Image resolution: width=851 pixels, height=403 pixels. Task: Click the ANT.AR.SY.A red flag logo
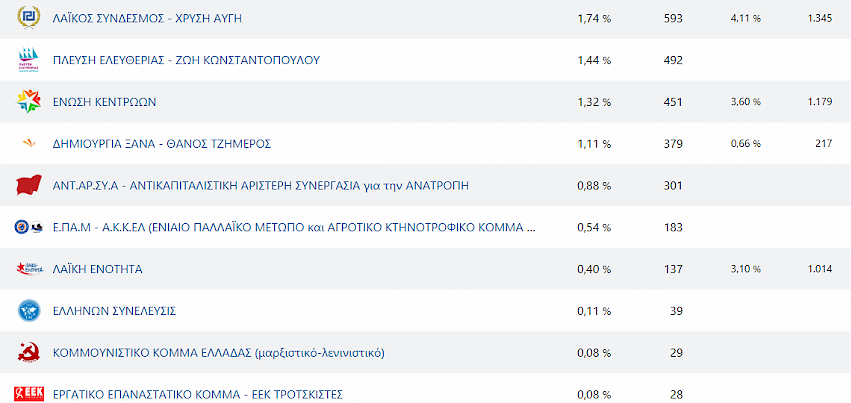[x=28, y=186]
